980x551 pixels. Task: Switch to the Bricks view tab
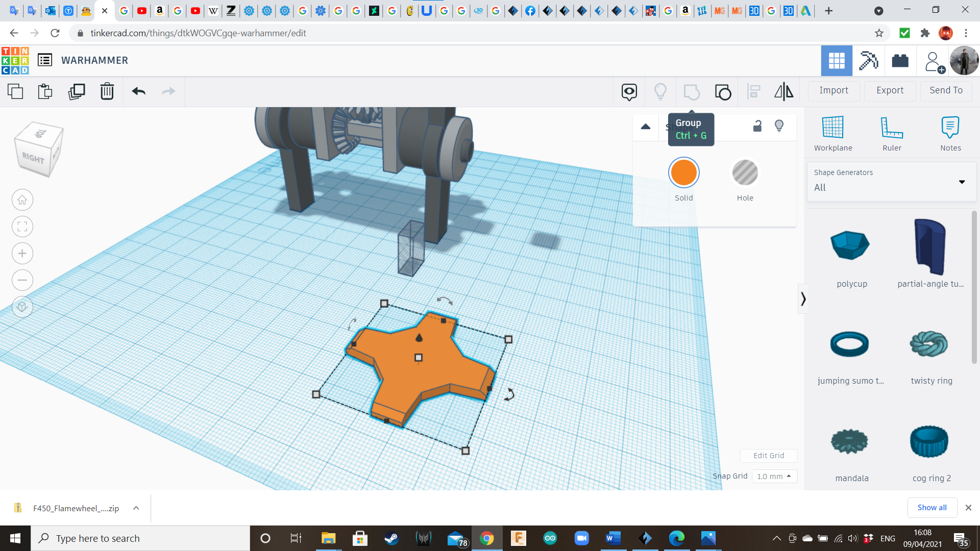tap(900, 61)
